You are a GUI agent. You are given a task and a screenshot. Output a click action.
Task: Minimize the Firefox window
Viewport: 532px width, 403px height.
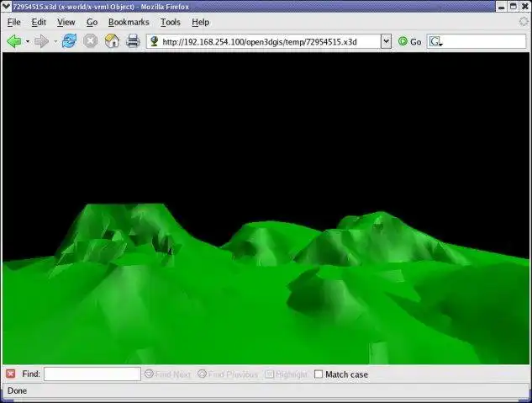pos(502,7)
